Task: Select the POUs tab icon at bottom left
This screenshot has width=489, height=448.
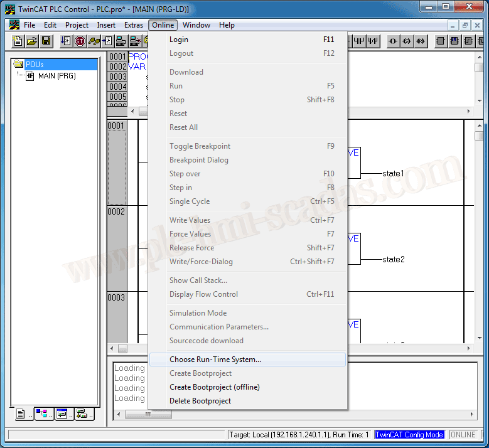Action: pyautogui.click(x=21, y=414)
